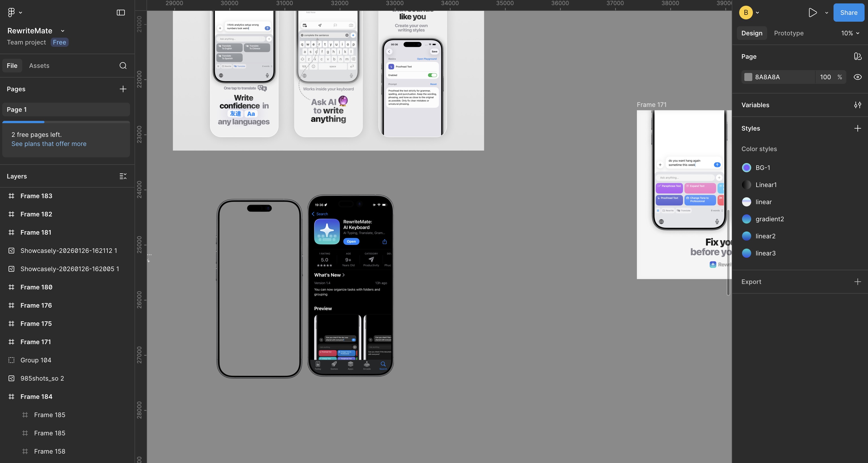Select Page 1 in Pages list
Screen dimensions: 868x463
pos(66,109)
